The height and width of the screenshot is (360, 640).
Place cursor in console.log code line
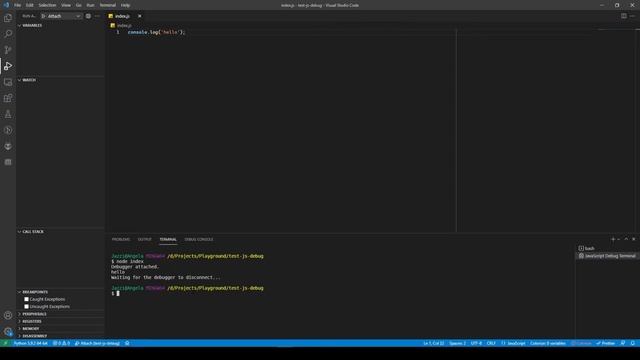pyautogui.click(x=156, y=32)
